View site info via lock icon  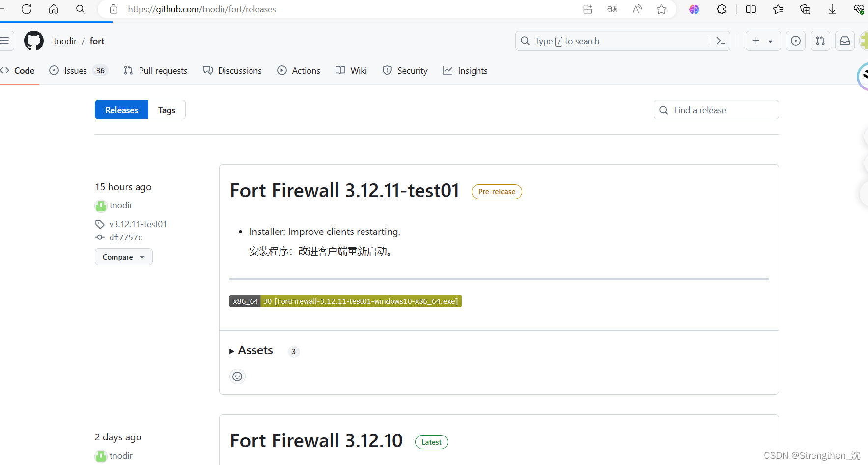tap(113, 9)
